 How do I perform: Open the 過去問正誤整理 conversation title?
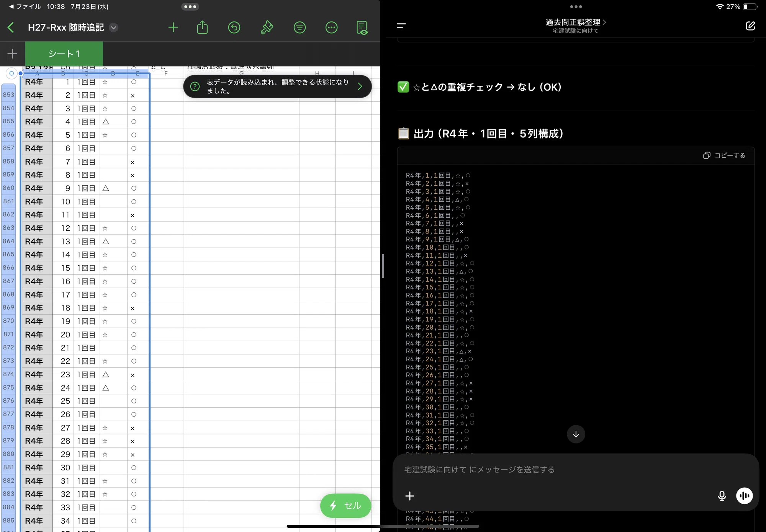[x=575, y=22]
